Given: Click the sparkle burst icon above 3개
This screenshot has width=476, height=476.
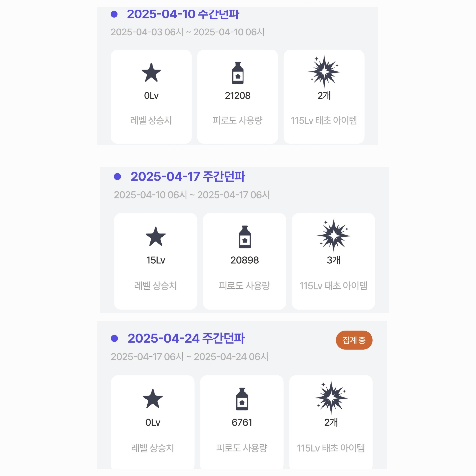Looking at the screenshot, I should [x=333, y=235].
